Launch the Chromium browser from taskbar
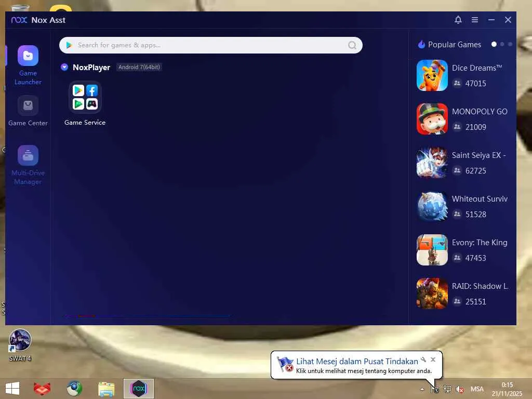The image size is (532, 399). 74,389
